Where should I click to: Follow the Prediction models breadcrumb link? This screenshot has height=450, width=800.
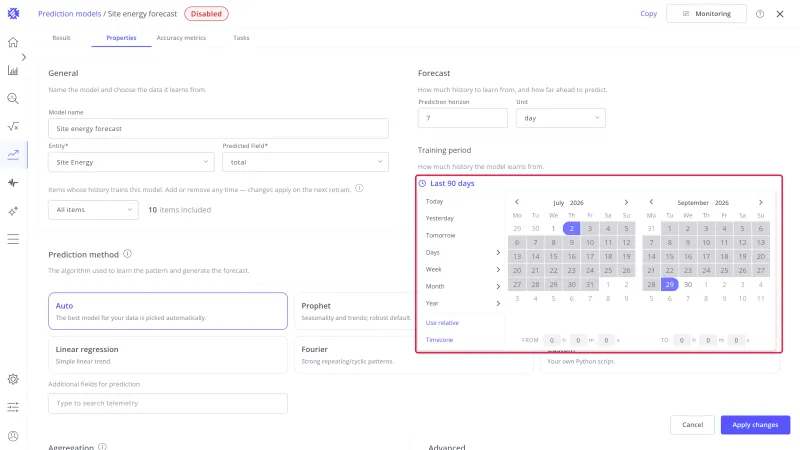69,14
